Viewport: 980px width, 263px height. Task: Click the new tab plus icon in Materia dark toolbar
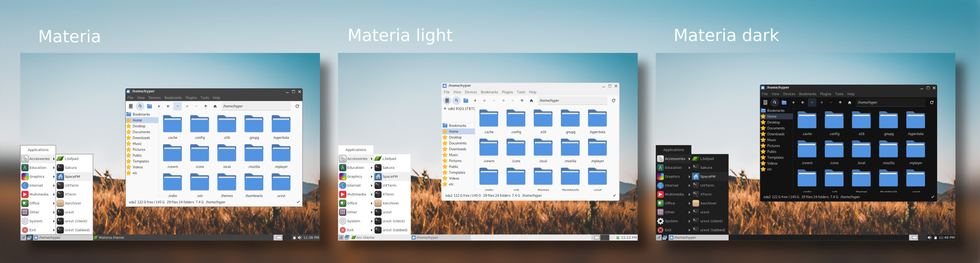793,103
